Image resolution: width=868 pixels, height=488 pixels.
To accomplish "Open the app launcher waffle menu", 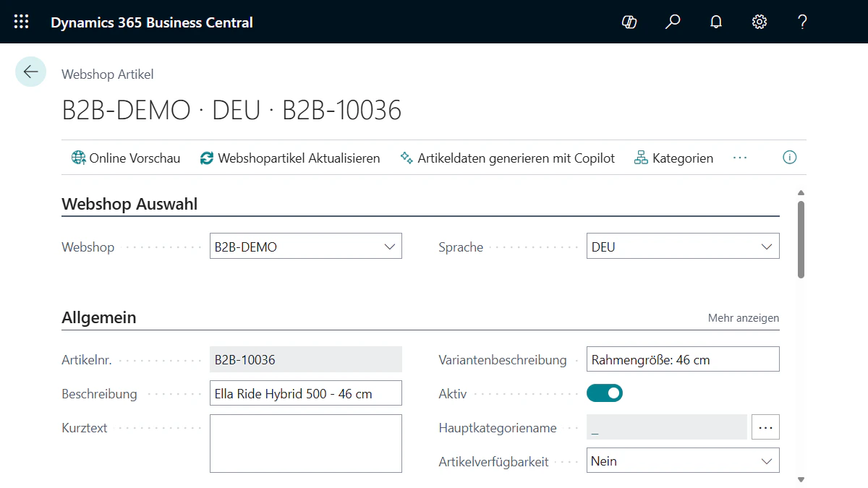I will [22, 22].
